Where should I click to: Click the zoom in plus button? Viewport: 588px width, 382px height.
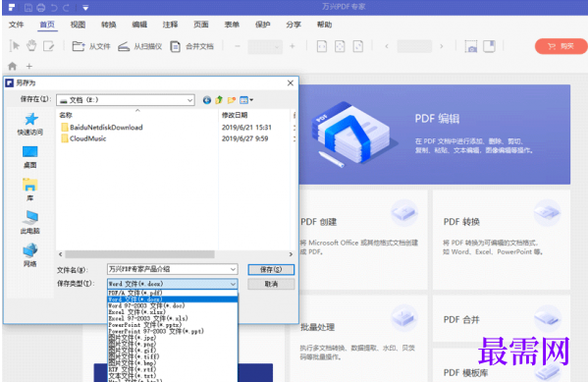pos(293,46)
